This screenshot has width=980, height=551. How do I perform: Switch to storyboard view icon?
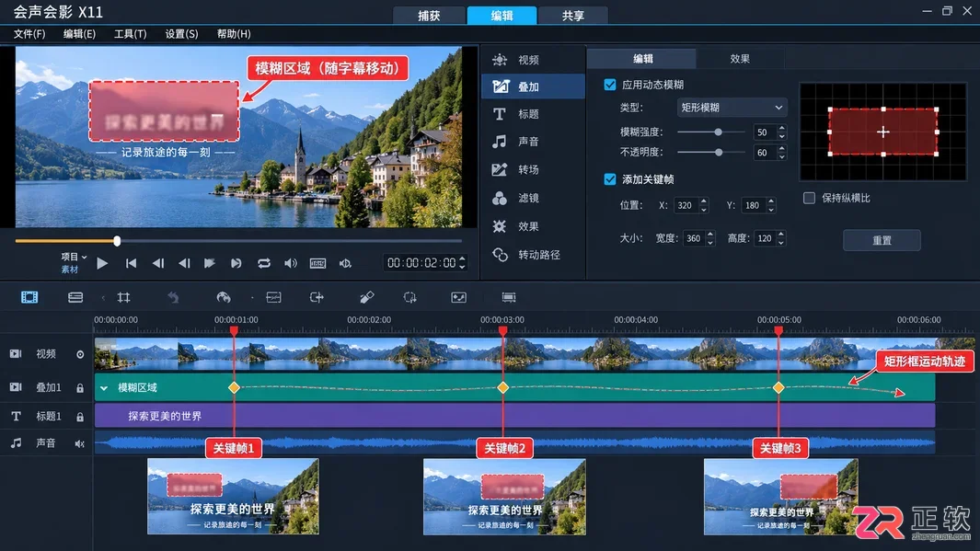pos(29,297)
